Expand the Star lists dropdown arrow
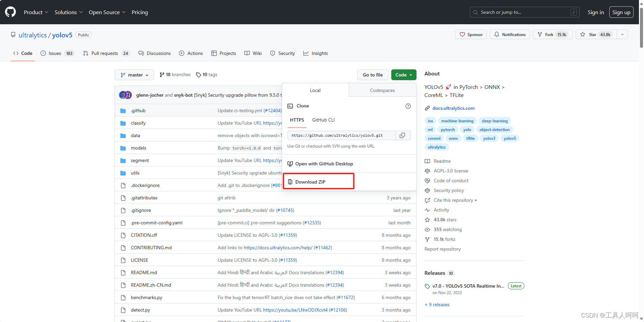Screen dimensions: 644x322 [622, 35]
